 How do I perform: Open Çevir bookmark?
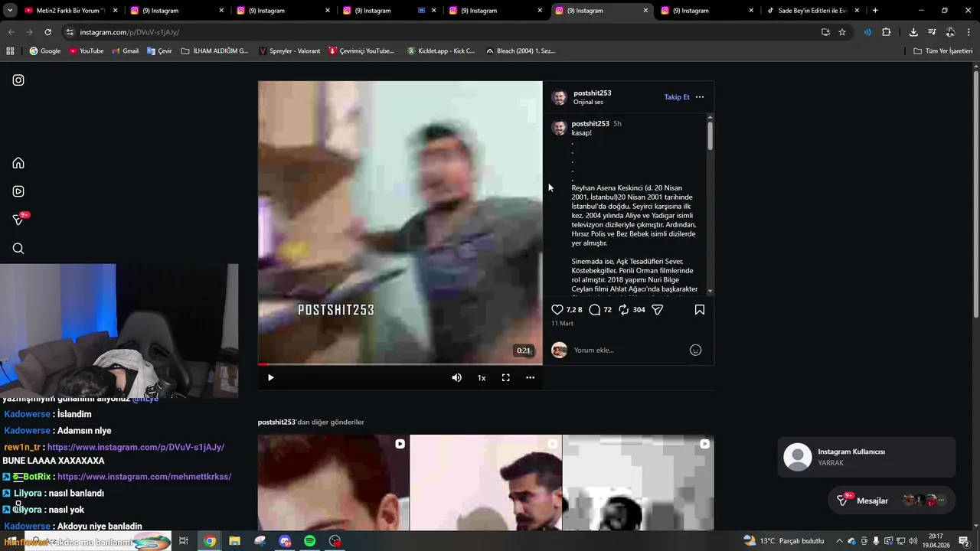[x=159, y=51]
